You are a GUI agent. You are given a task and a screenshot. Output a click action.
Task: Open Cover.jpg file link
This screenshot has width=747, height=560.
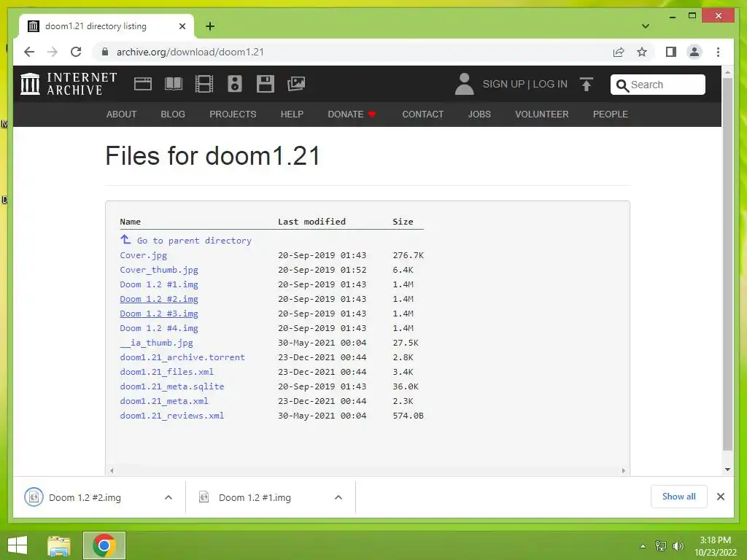tap(144, 255)
